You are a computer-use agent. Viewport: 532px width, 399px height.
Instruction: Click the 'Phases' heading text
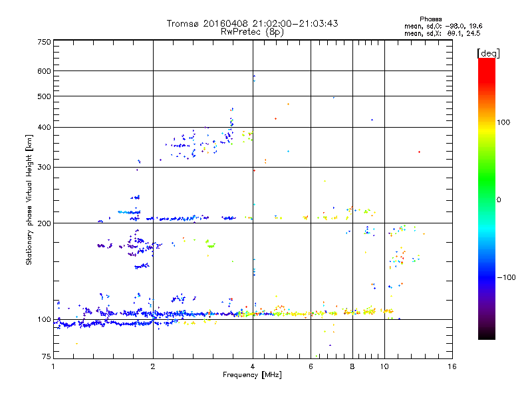[430, 19]
